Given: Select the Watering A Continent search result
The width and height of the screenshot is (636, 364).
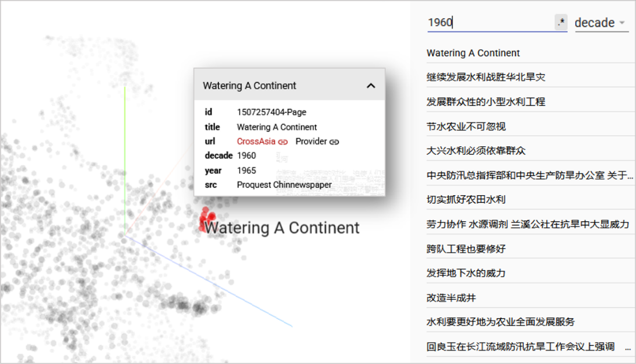Looking at the screenshot, I should click(x=473, y=53).
